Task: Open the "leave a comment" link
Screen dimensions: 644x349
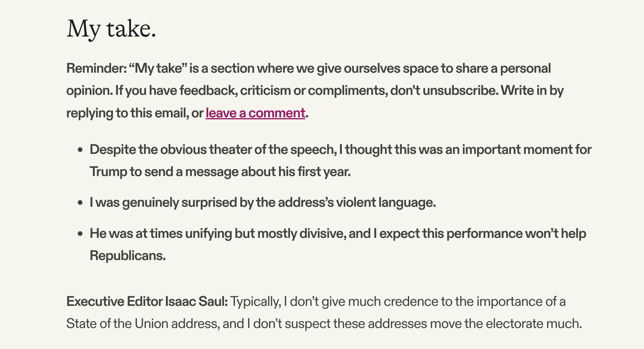Action: pos(255,113)
